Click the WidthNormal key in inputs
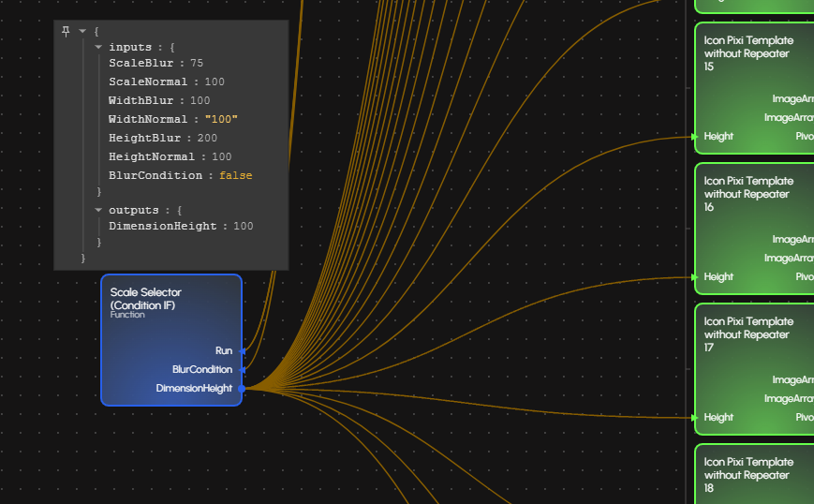 coord(148,119)
